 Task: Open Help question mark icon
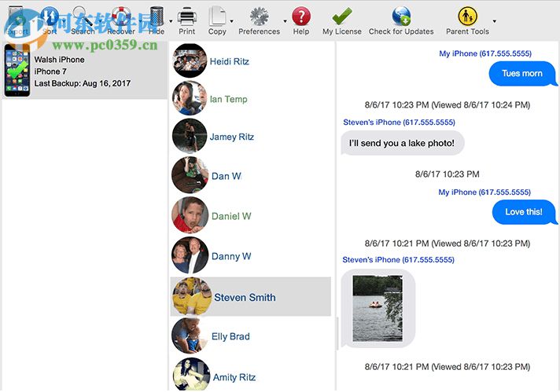point(301,16)
